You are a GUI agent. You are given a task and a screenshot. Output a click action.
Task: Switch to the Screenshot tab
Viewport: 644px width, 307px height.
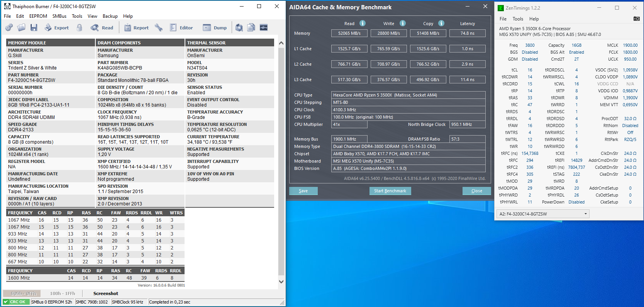(106, 293)
